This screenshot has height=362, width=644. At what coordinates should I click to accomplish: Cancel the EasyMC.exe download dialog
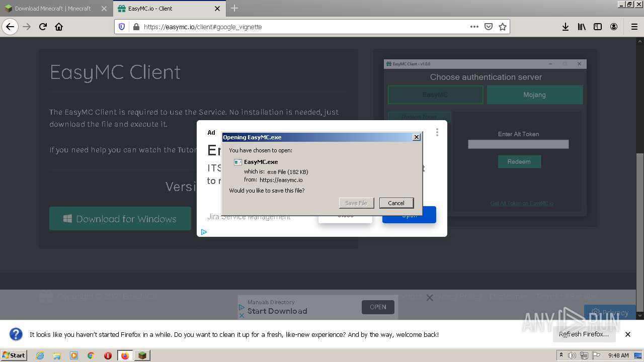[396, 203]
